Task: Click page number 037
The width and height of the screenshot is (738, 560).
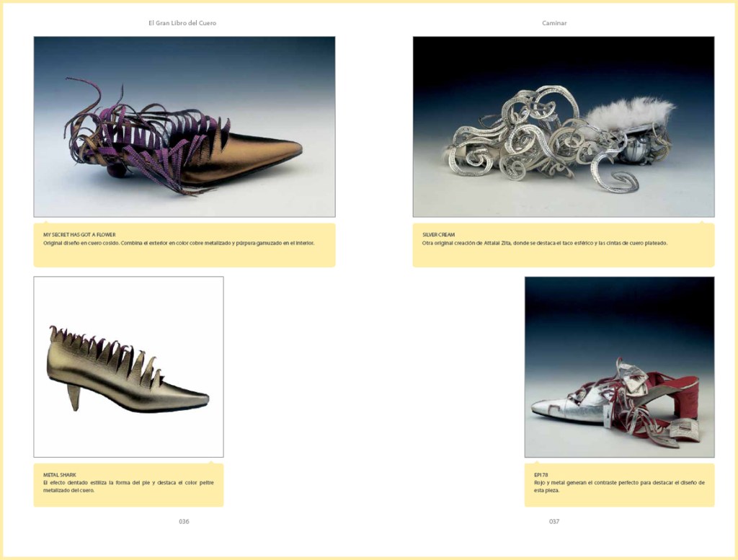Action: pyautogui.click(x=554, y=521)
